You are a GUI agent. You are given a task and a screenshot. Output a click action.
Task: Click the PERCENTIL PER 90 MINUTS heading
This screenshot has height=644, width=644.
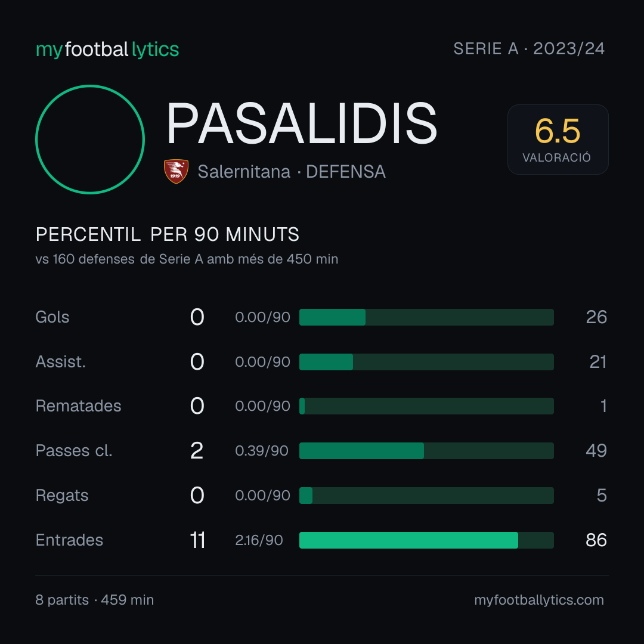coord(167,234)
